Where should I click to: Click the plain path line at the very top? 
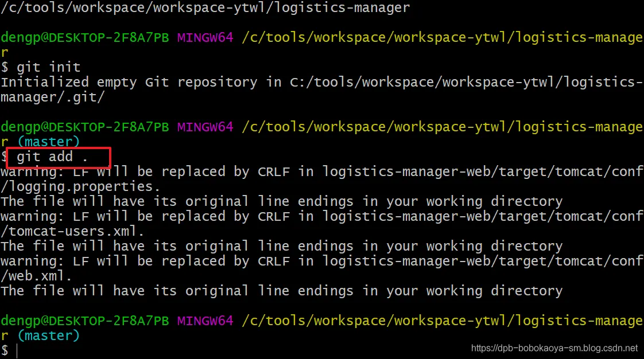(205, 7)
